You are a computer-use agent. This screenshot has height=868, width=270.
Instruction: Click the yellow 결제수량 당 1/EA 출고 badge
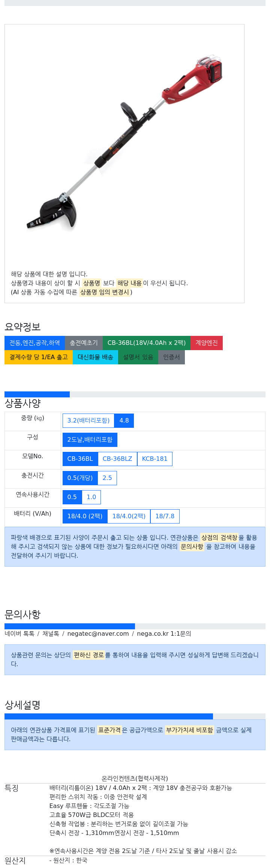pyautogui.click(x=39, y=357)
